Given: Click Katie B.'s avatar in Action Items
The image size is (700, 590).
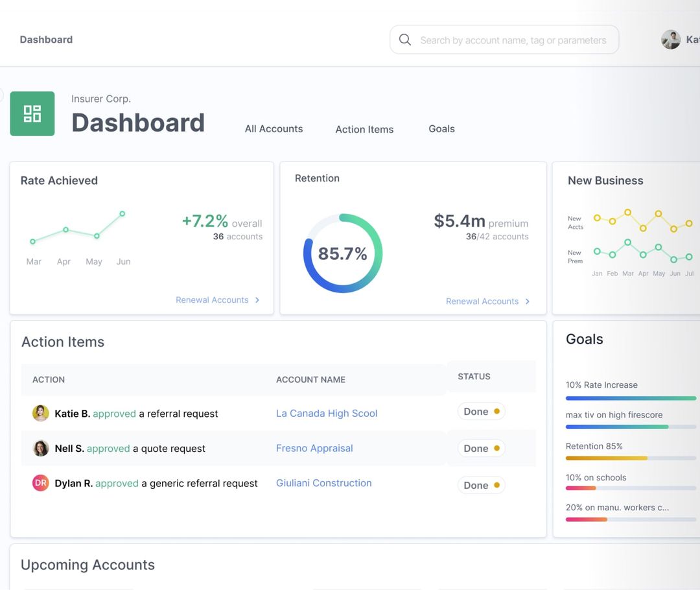Looking at the screenshot, I should [41, 413].
